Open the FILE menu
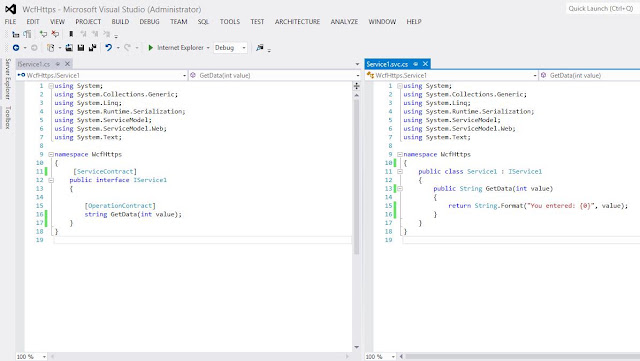 [x=10, y=22]
